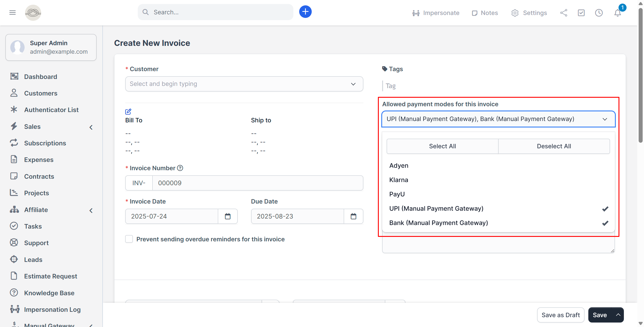The image size is (644, 327).
Task: Click the Select All button
Action: [442, 146]
